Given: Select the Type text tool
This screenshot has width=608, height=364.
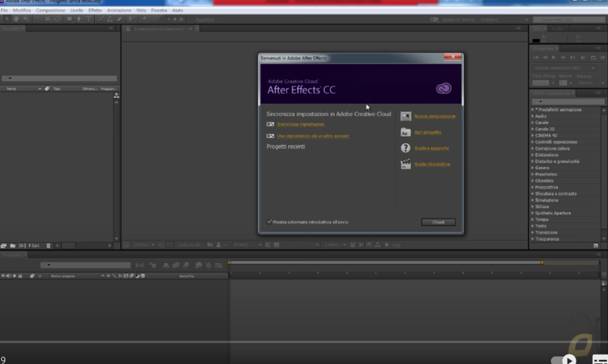Looking at the screenshot, I should click(x=89, y=19).
